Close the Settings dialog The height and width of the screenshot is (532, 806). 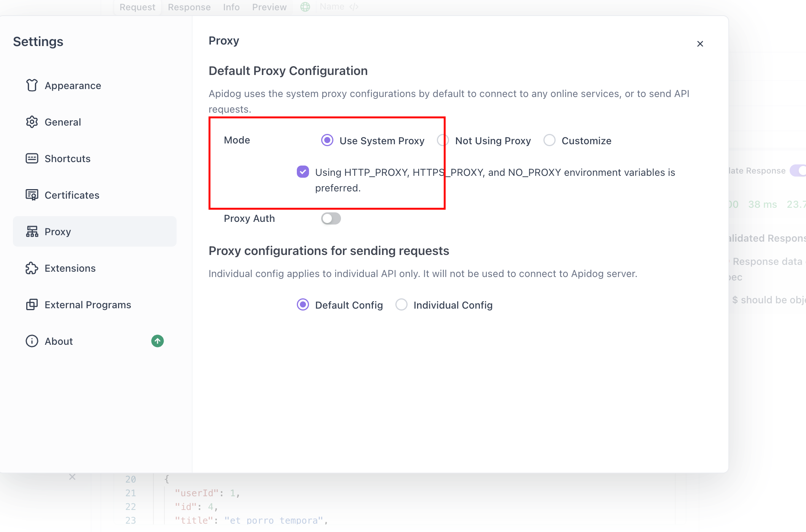click(700, 44)
